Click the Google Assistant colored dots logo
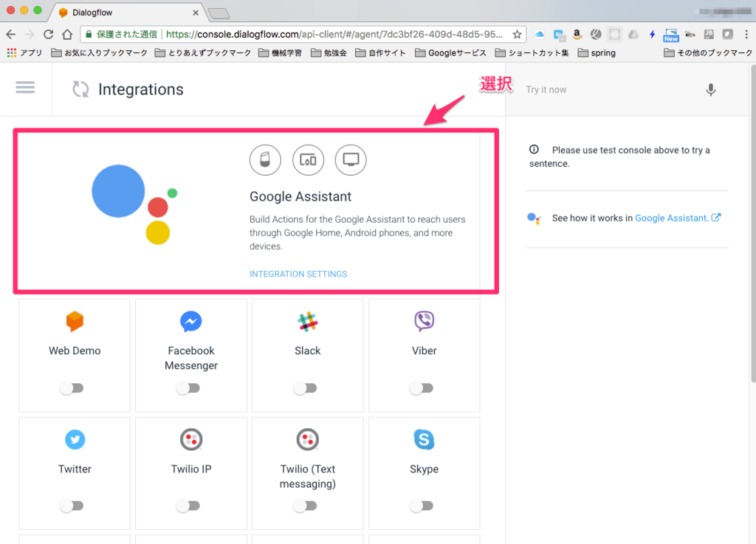 coord(134,204)
